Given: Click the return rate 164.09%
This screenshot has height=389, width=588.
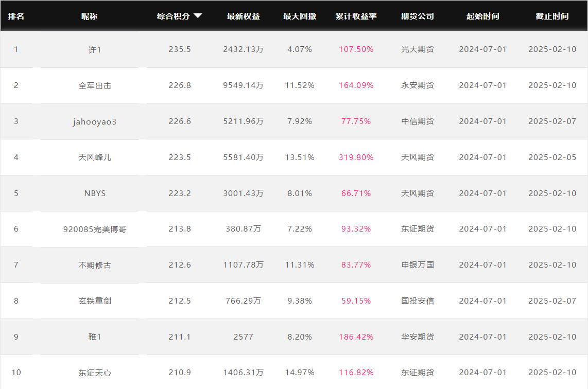Looking at the screenshot, I should pyautogui.click(x=356, y=85).
